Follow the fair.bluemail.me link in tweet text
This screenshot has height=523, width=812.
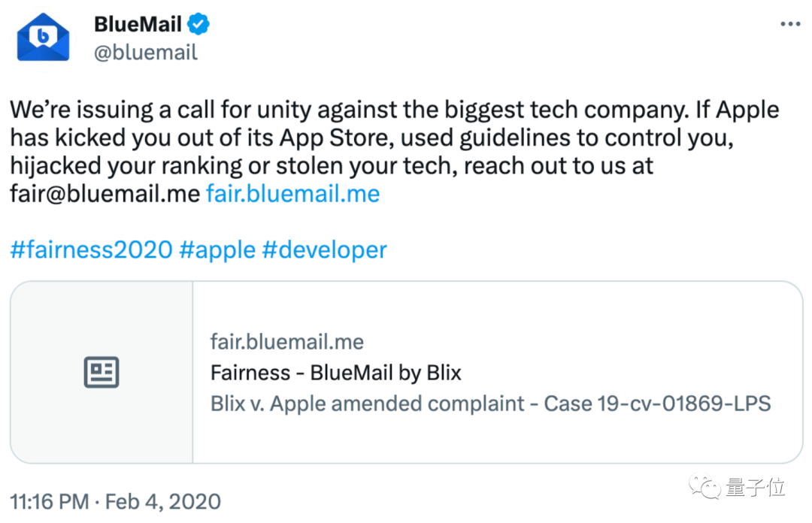(x=293, y=194)
